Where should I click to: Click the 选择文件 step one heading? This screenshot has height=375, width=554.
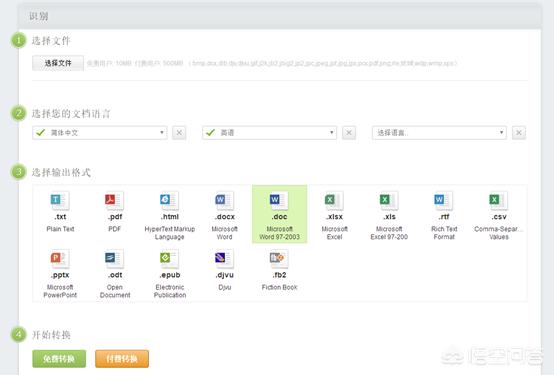[51, 41]
